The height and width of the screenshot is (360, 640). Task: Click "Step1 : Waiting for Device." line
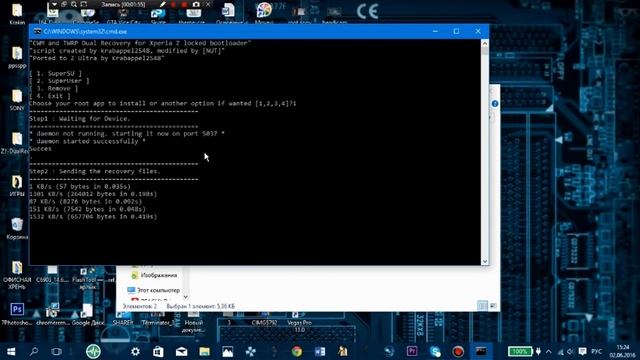pos(80,119)
